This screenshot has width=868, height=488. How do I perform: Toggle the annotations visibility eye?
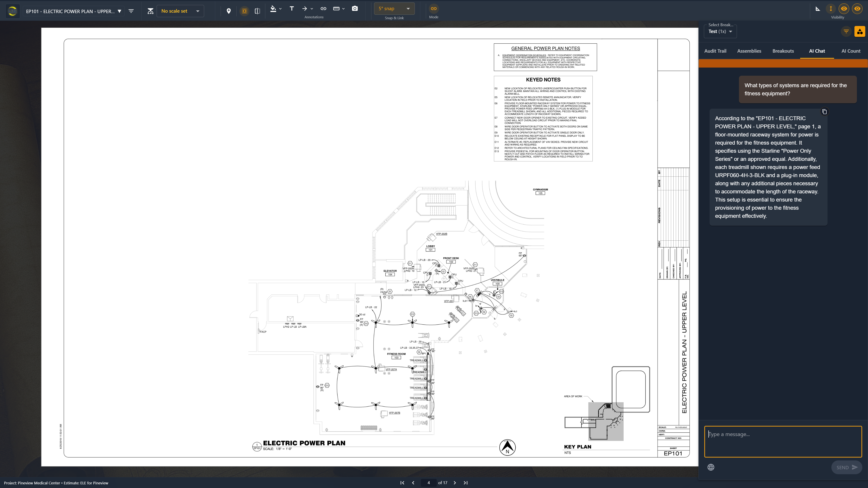[x=843, y=8]
